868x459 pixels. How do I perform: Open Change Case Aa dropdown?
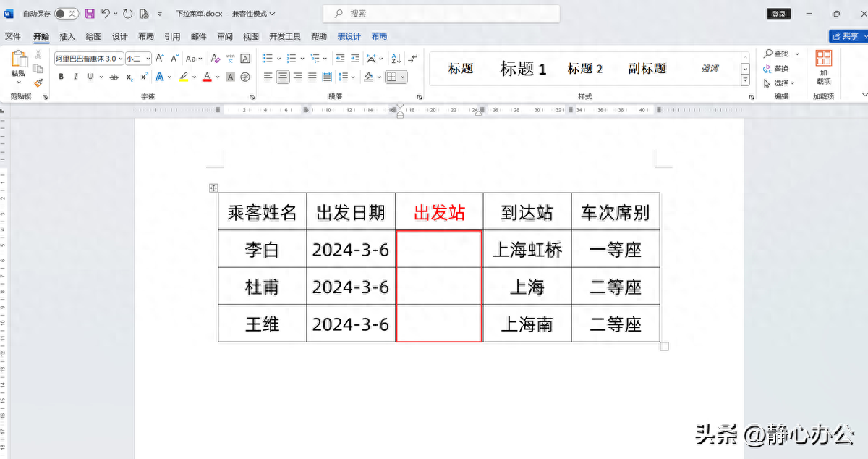pos(194,59)
